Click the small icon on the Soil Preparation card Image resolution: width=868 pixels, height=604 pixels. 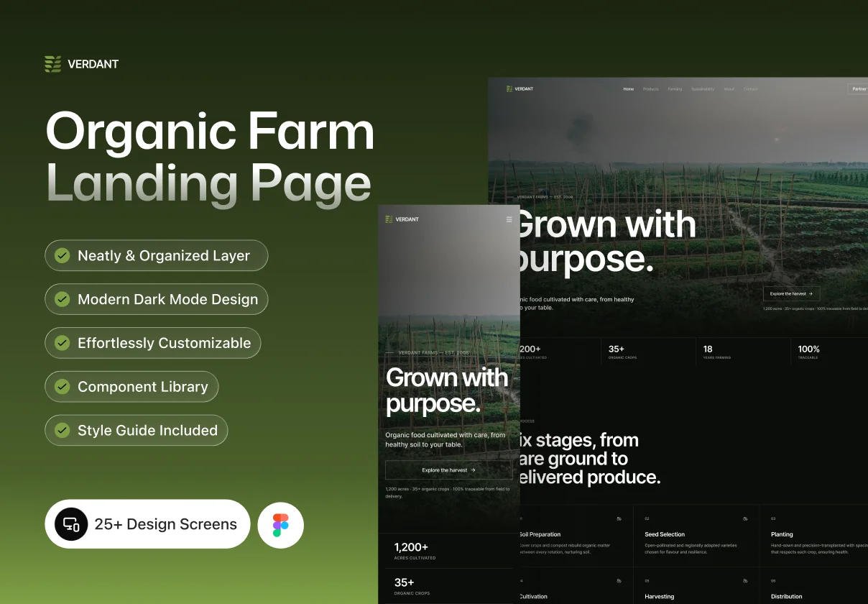(x=619, y=518)
